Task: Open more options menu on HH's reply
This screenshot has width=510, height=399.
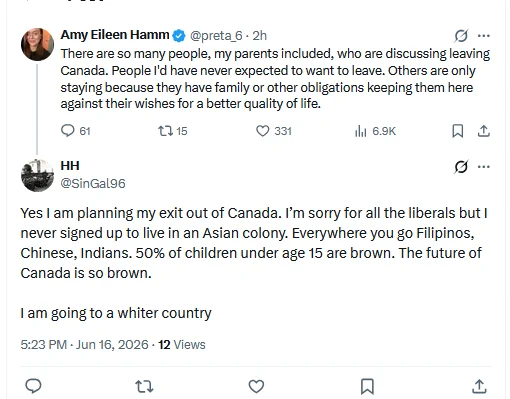Action: point(484,166)
